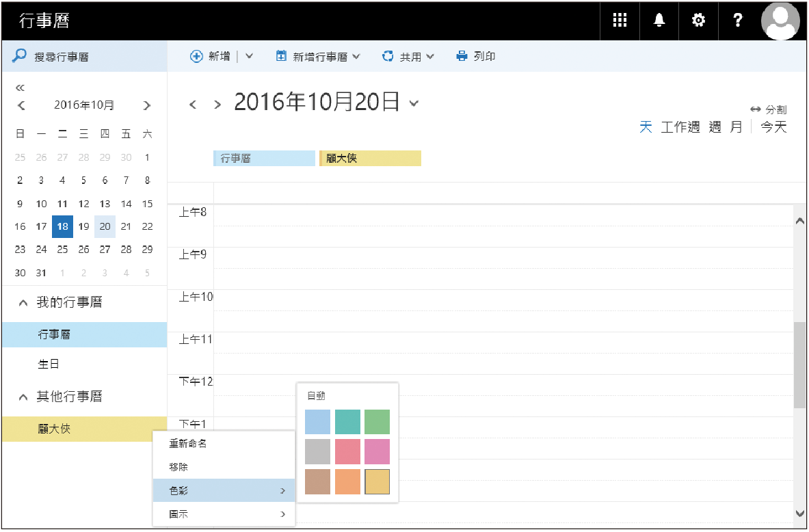809x532 pixels.
Task: Open date picker arrow beside 2016年10月20日
Action: [413, 104]
